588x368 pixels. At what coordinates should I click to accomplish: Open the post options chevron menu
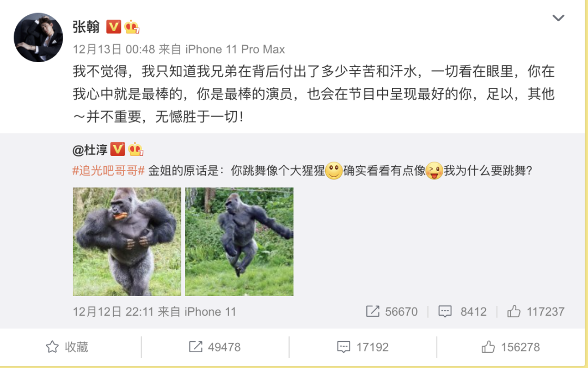pos(559,18)
